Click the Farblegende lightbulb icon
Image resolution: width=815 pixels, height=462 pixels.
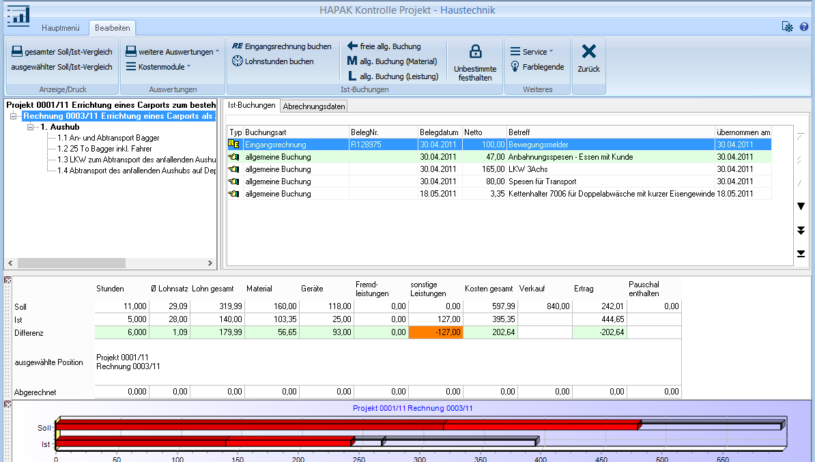(x=515, y=67)
